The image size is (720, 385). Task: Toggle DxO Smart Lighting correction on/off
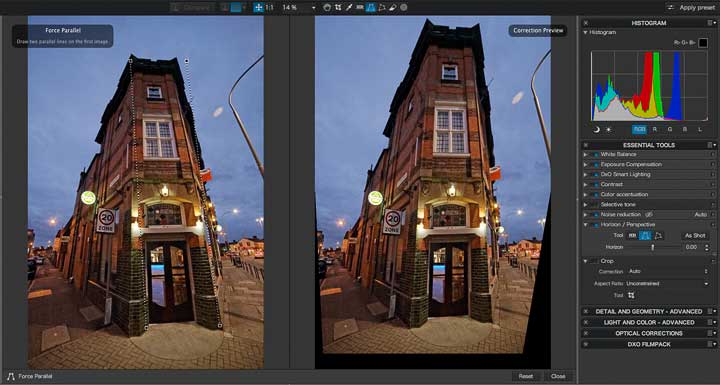[x=596, y=175]
